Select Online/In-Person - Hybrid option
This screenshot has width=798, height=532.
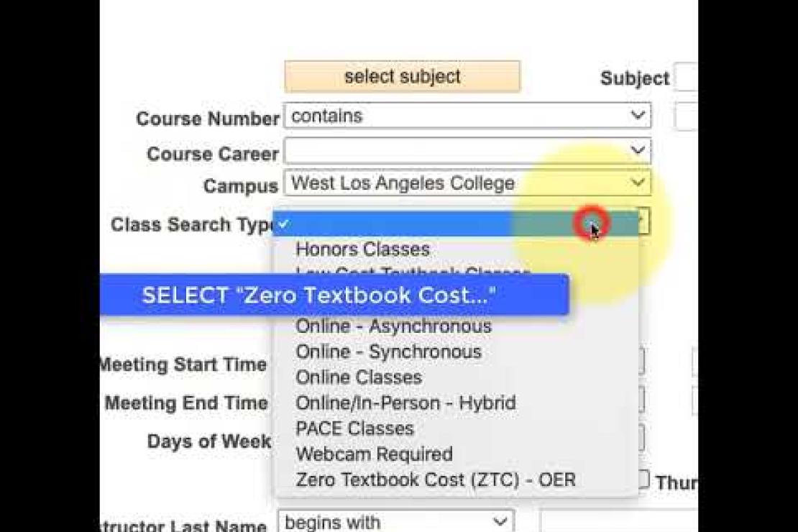(x=405, y=403)
